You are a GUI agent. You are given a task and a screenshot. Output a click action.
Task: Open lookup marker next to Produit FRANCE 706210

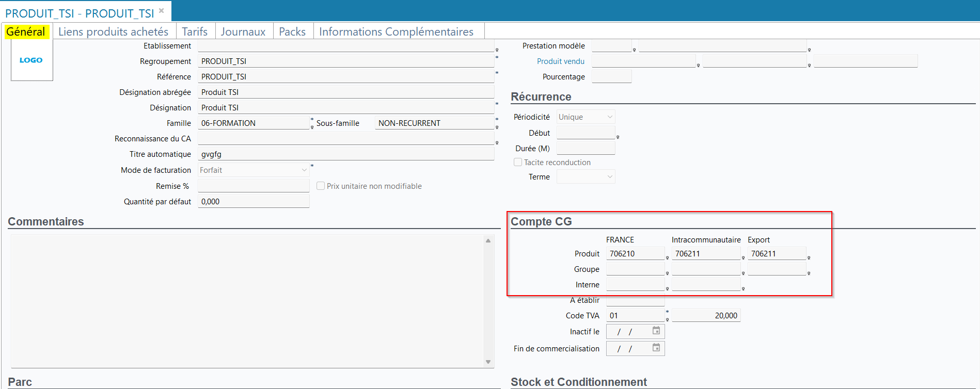pos(667,258)
